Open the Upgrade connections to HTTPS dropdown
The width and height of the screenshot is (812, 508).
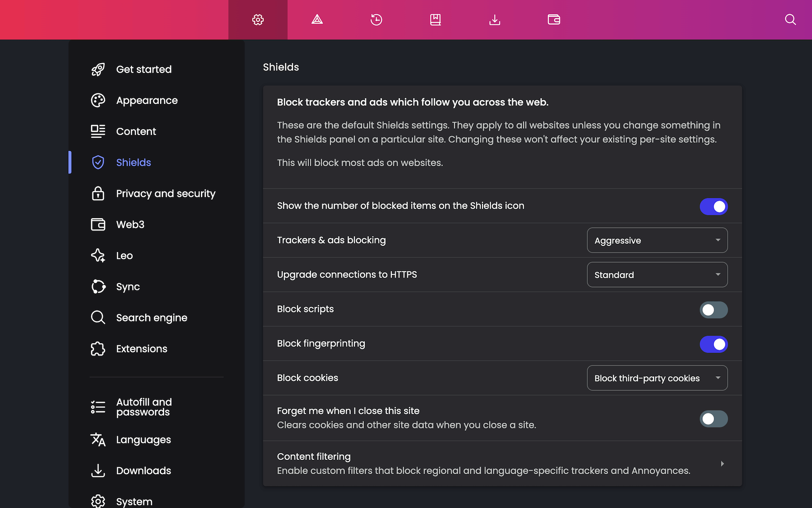click(x=657, y=275)
